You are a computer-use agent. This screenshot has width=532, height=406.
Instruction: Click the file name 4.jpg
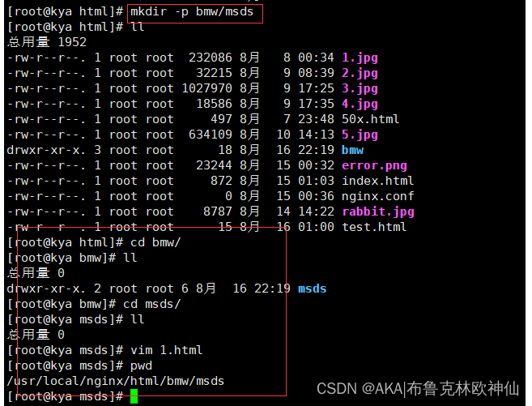click(x=360, y=105)
